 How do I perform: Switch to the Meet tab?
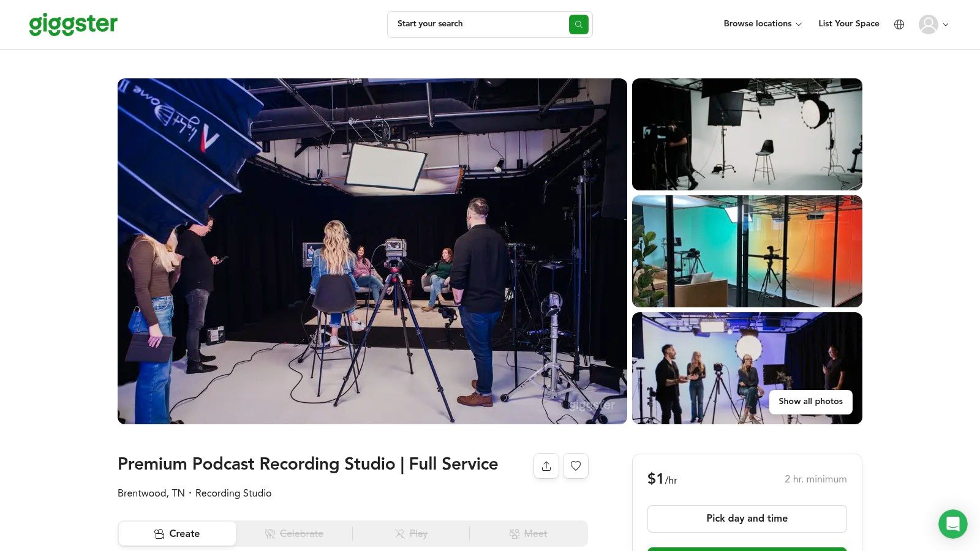(528, 534)
